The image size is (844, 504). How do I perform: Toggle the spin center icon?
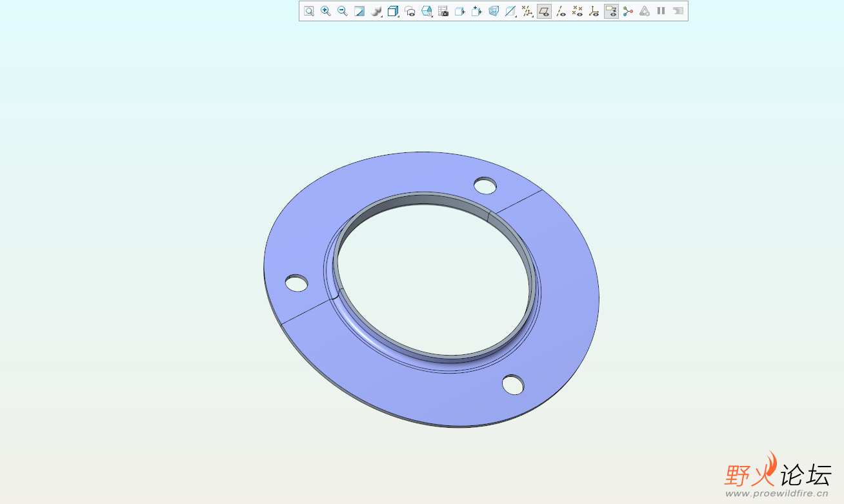(x=628, y=11)
